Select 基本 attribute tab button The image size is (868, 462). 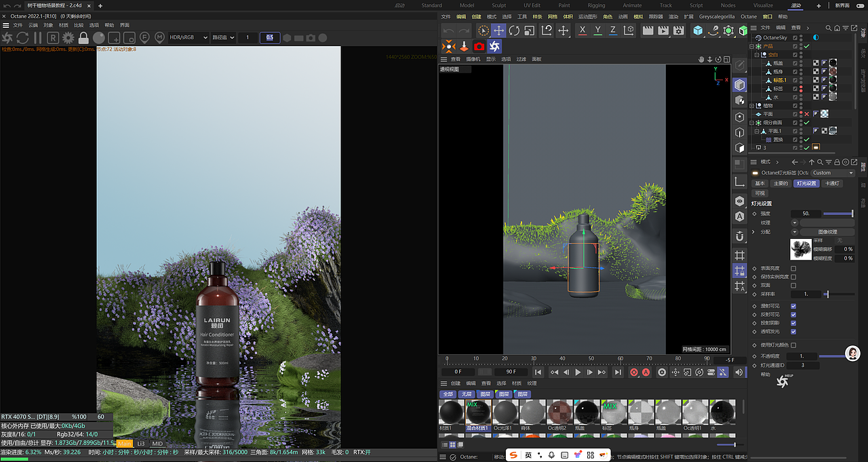759,183
